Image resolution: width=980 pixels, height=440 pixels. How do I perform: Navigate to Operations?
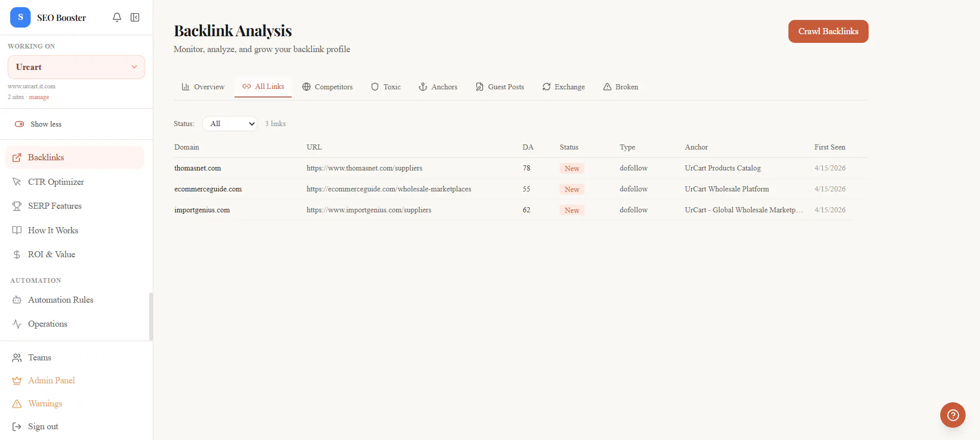tap(75, 324)
